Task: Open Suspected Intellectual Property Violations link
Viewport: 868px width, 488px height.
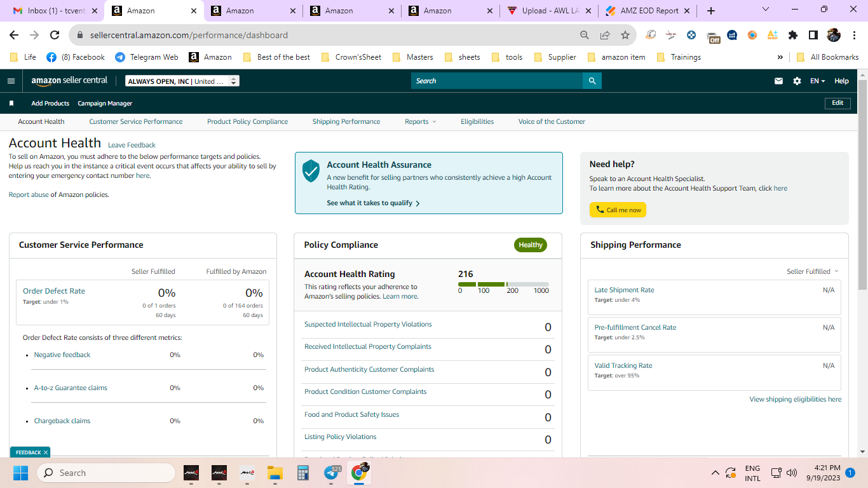Action: coord(368,324)
